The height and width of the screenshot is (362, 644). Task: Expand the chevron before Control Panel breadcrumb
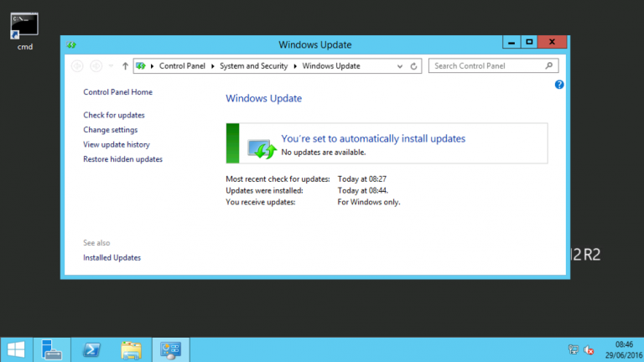[x=152, y=66]
